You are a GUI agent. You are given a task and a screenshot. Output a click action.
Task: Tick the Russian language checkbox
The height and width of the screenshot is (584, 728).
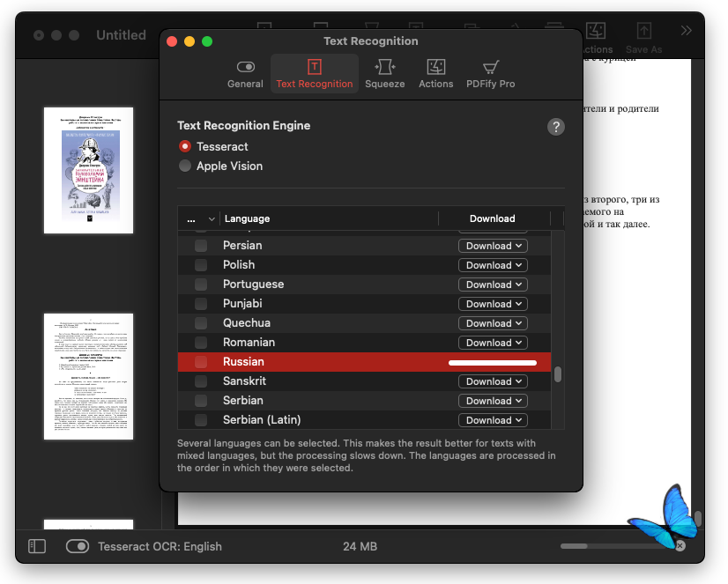pos(201,362)
